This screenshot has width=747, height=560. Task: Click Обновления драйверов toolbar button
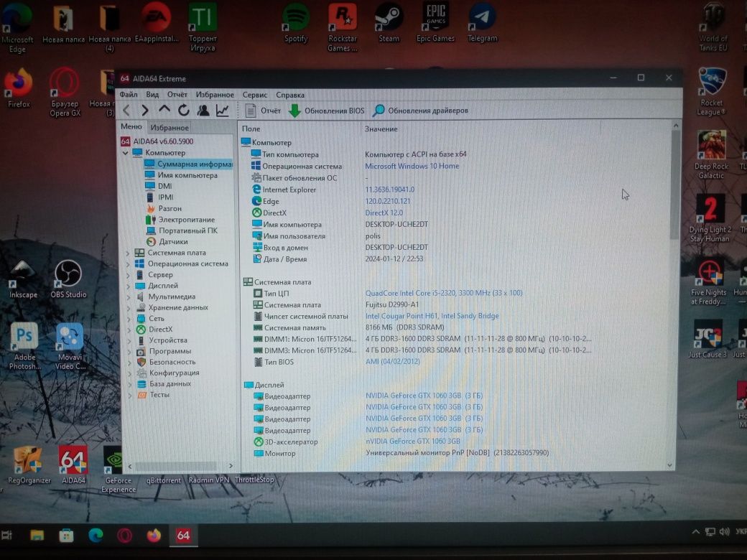[x=421, y=111]
